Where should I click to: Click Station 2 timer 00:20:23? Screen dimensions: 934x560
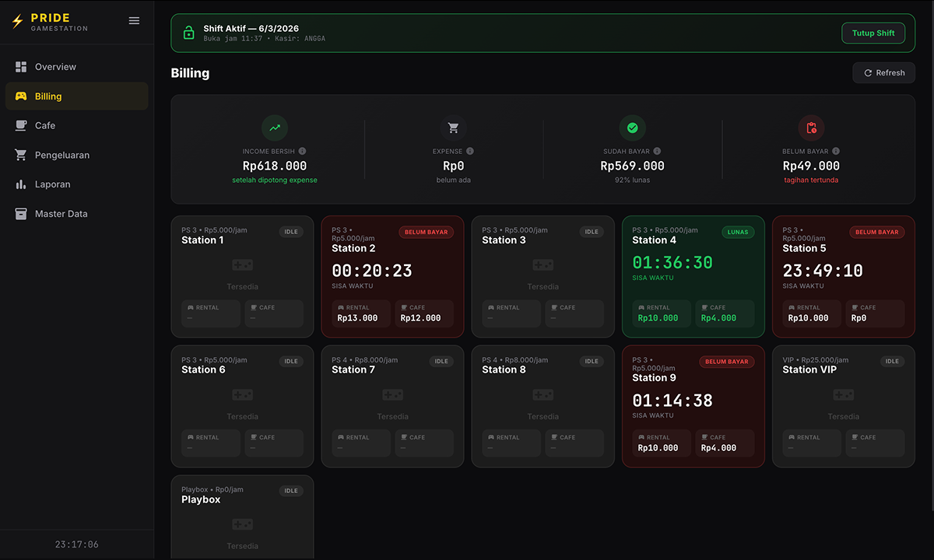[372, 271]
